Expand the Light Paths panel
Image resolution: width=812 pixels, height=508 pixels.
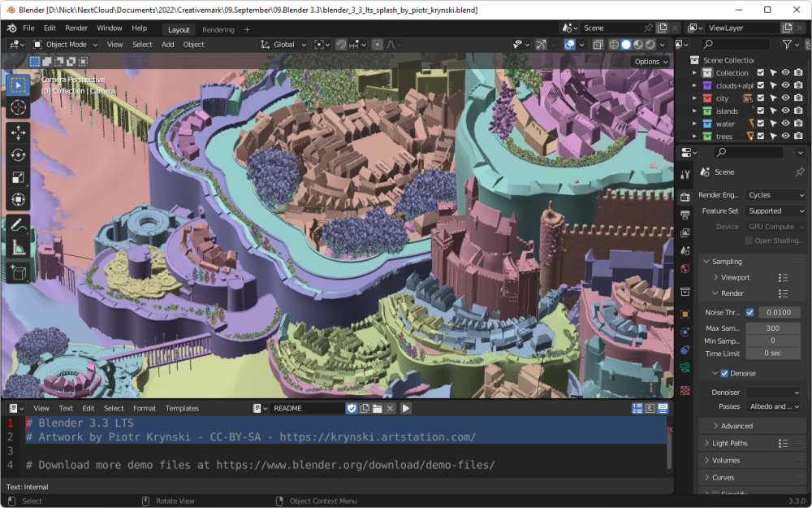point(730,443)
